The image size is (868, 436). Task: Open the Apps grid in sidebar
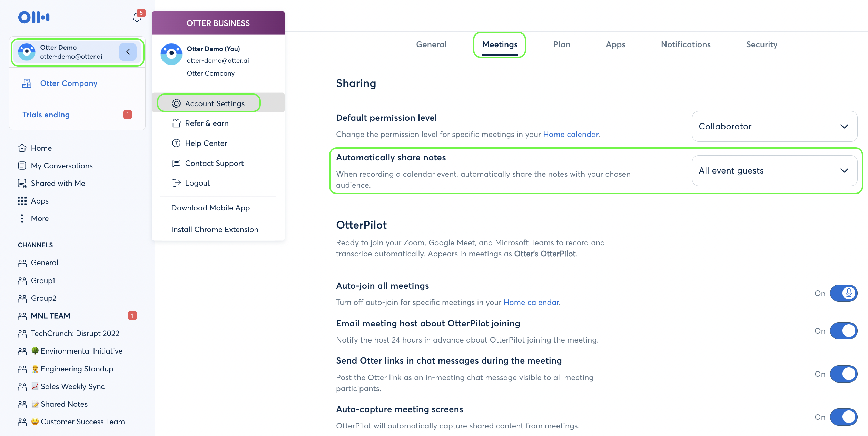coord(22,201)
